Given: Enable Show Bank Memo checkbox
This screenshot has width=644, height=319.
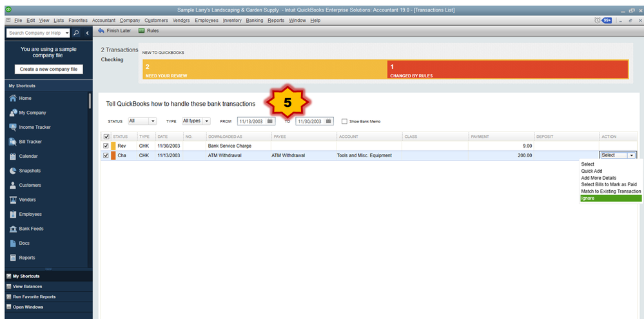Looking at the screenshot, I should [x=344, y=122].
